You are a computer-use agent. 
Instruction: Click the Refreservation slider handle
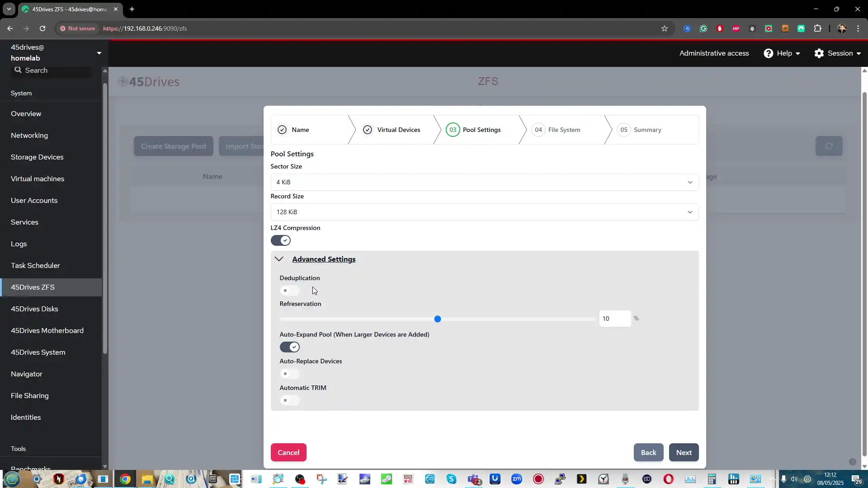(438, 319)
